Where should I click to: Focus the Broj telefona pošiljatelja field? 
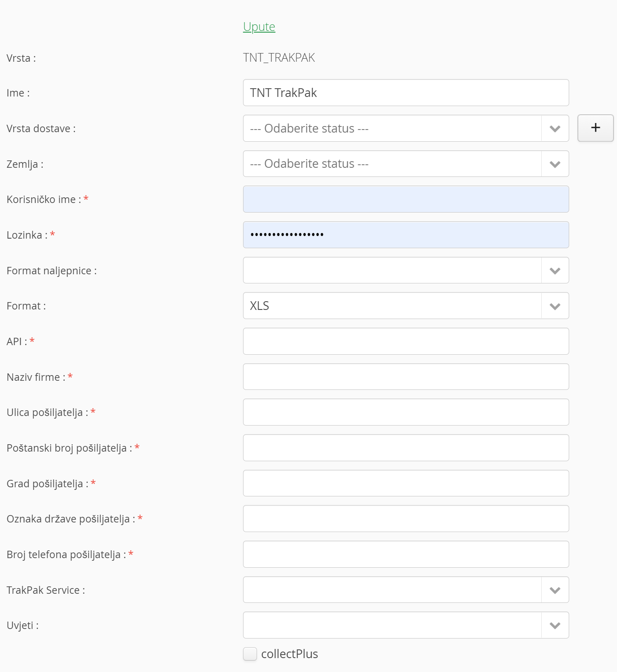[x=406, y=554]
